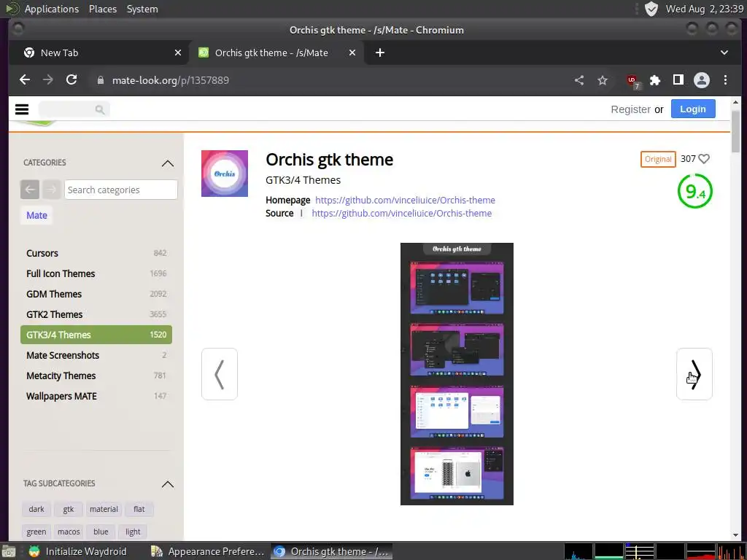
Task: Open the Cursors category
Action: point(96,253)
